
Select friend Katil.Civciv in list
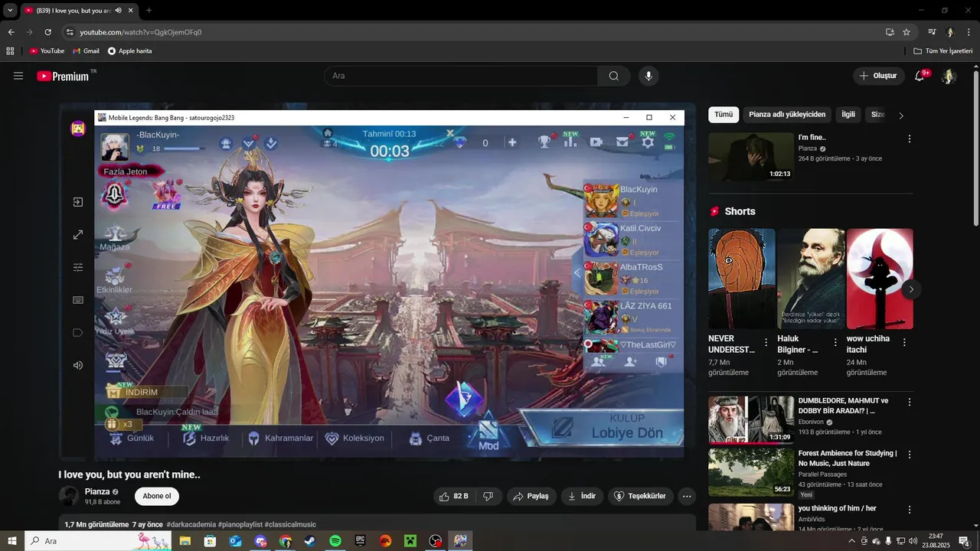coord(632,240)
